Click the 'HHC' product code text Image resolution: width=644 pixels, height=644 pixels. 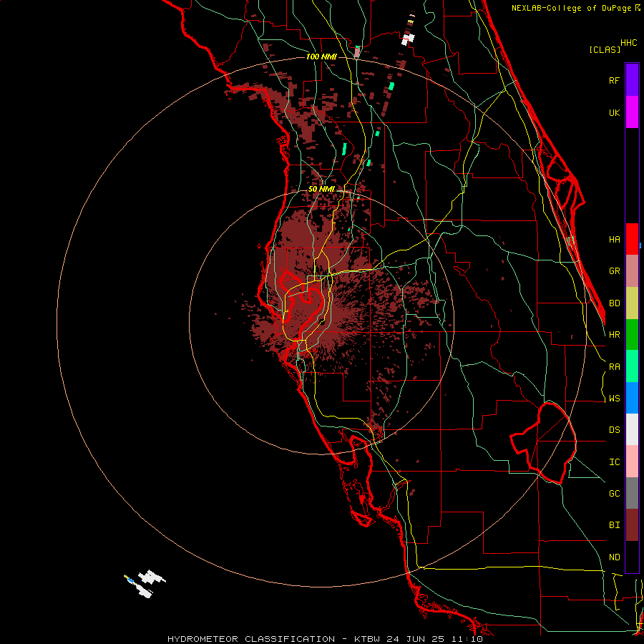click(x=629, y=43)
